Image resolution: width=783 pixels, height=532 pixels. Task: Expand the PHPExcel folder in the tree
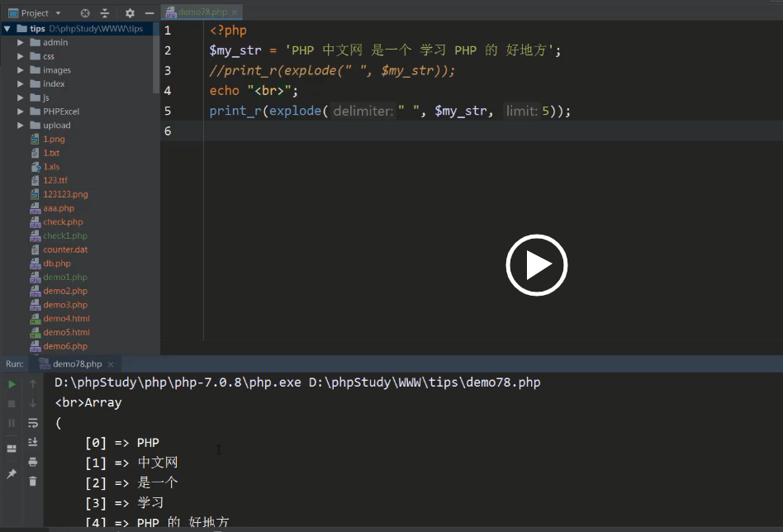point(21,112)
